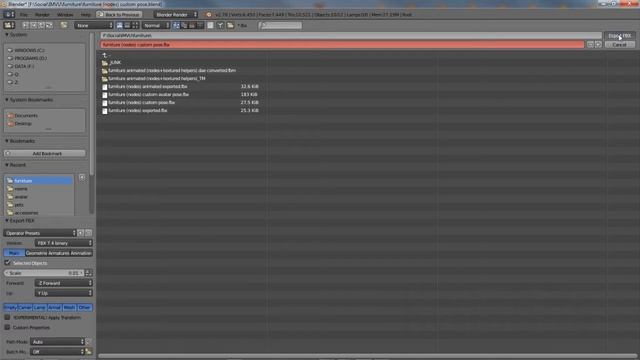Viewport: 640px width, 360px height.
Task: Sort files by modification time
Action: pos(192,25)
